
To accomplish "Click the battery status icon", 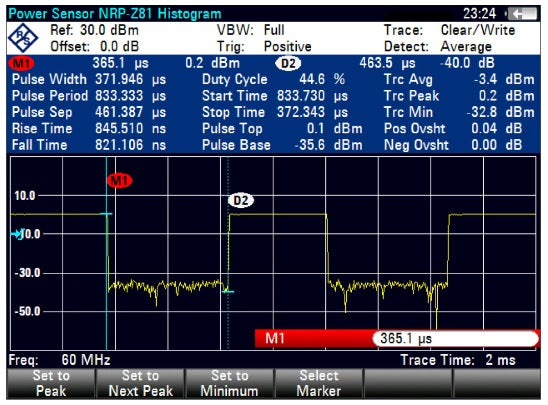I will (x=521, y=14).
